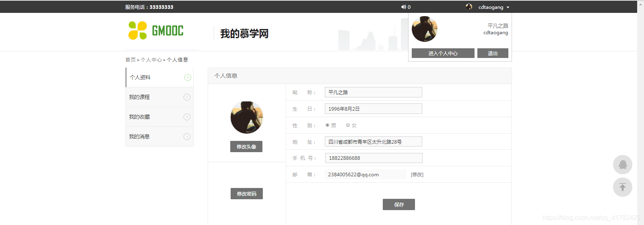
Task: Click the 我的慕学网 title text
Action: pyautogui.click(x=244, y=33)
